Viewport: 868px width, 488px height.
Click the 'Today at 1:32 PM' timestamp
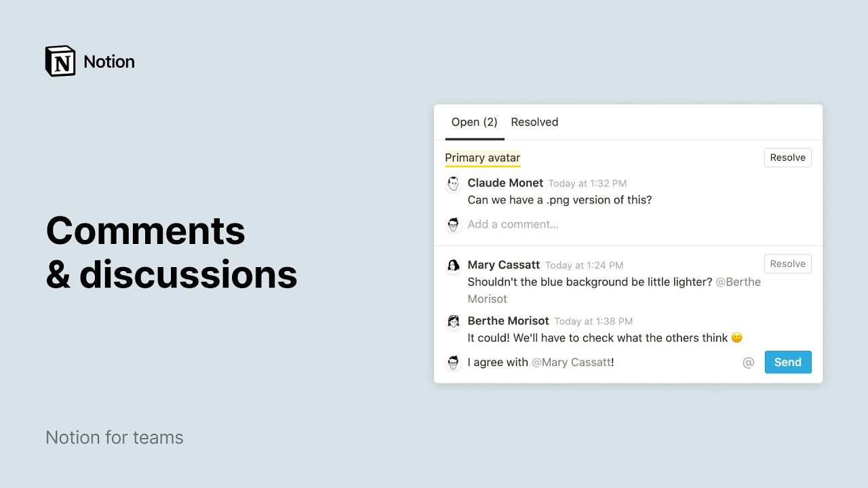(587, 184)
